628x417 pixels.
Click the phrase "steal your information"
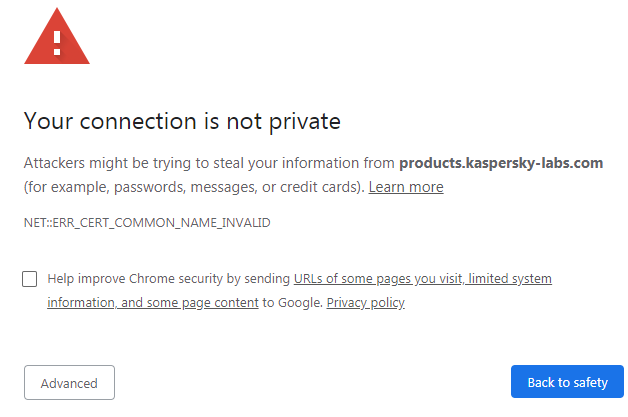[289, 162]
